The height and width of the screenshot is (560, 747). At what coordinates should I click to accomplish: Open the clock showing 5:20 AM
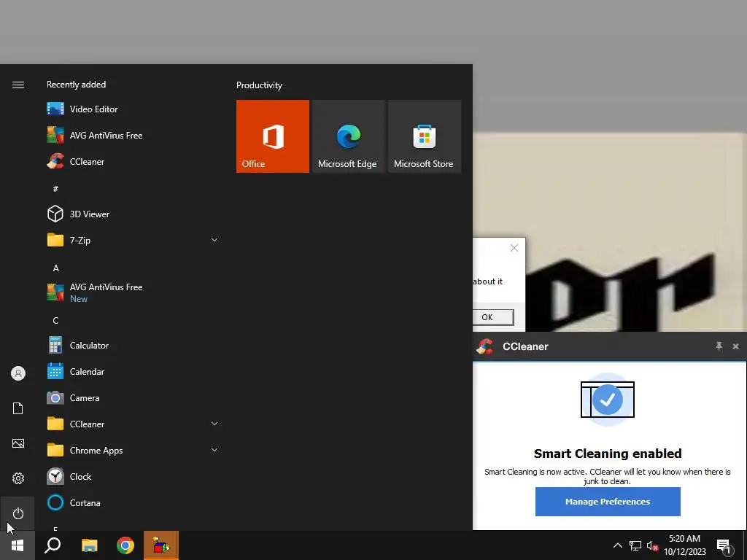point(684,545)
